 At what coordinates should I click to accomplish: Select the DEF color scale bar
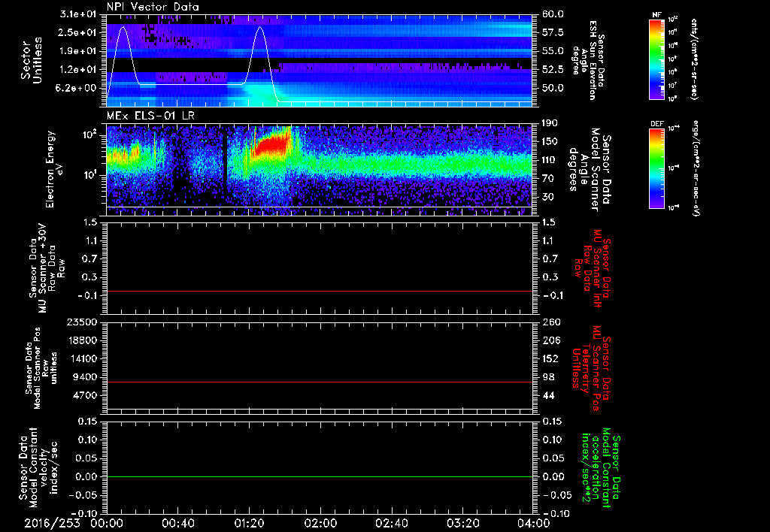point(657,169)
